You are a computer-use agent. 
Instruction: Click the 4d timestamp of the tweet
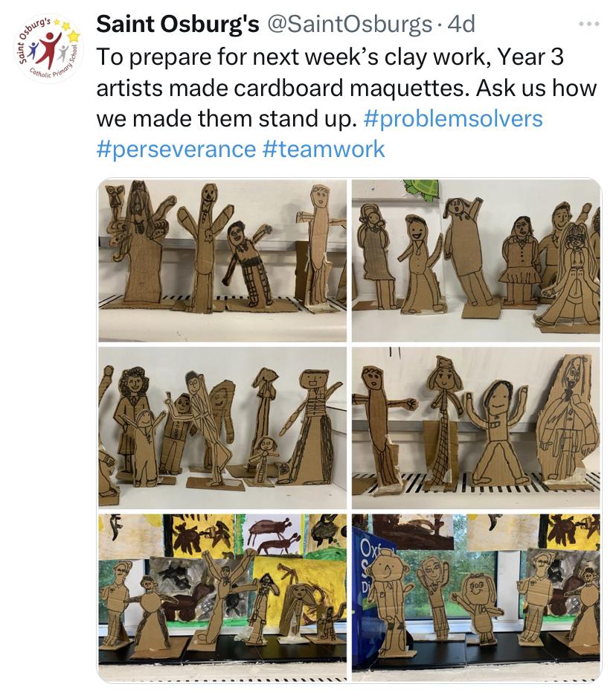click(462, 25)
